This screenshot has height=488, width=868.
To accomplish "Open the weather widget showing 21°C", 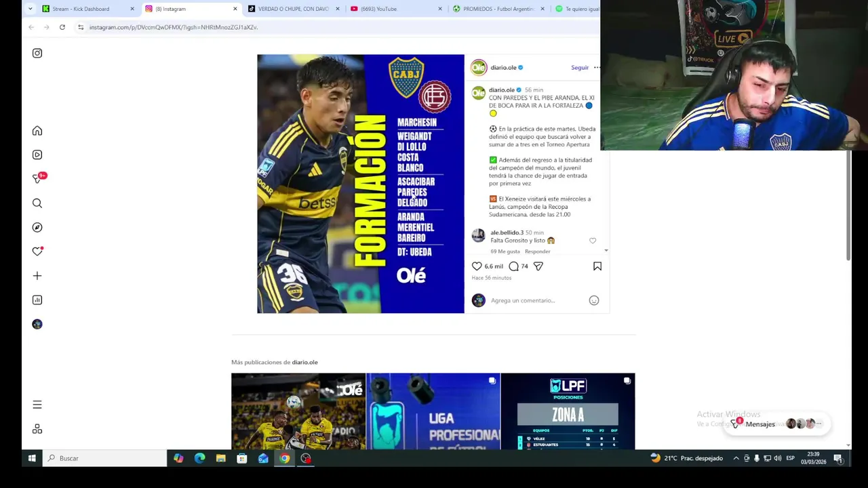I will (687, 458).
